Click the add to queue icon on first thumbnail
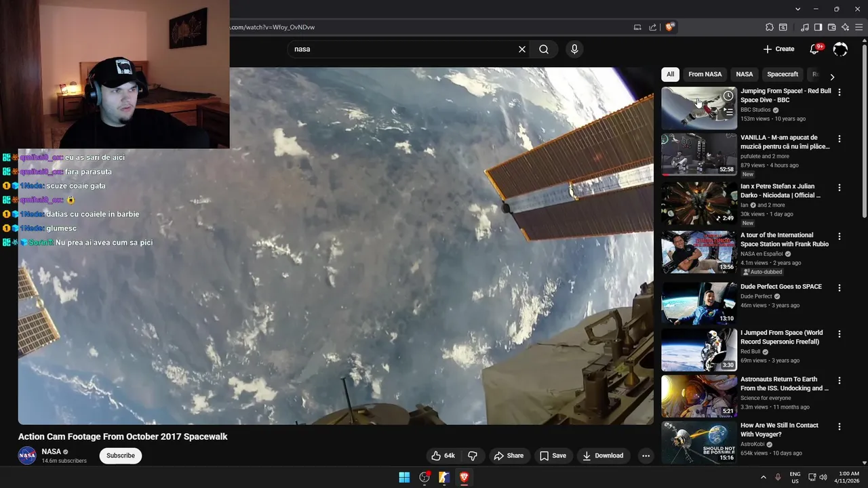The width and height of the screenshot is (868, 488). point(728,113)
